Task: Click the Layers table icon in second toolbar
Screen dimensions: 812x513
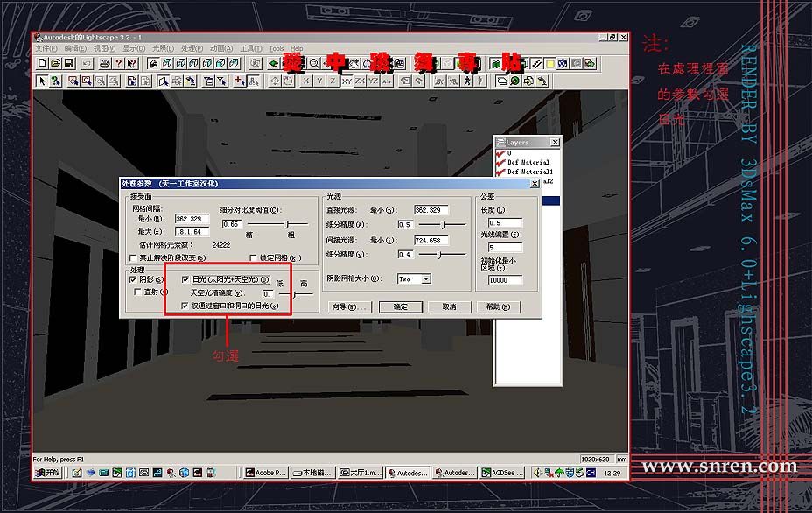Action: point(501,81)
